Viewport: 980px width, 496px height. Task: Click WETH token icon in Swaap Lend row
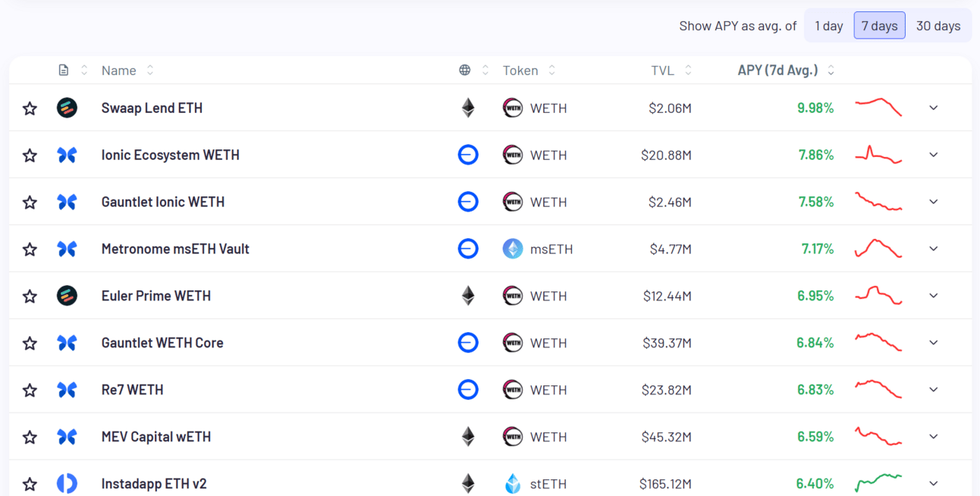pos(513,108)
